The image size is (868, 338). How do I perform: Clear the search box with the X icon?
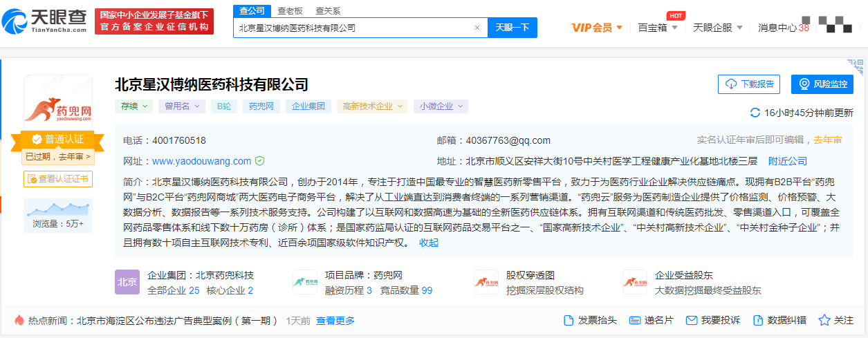click(477, 28)
